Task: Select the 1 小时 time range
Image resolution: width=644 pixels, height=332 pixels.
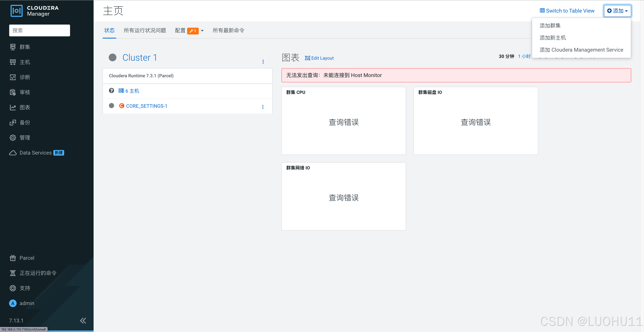Action: tap(524, 56)
